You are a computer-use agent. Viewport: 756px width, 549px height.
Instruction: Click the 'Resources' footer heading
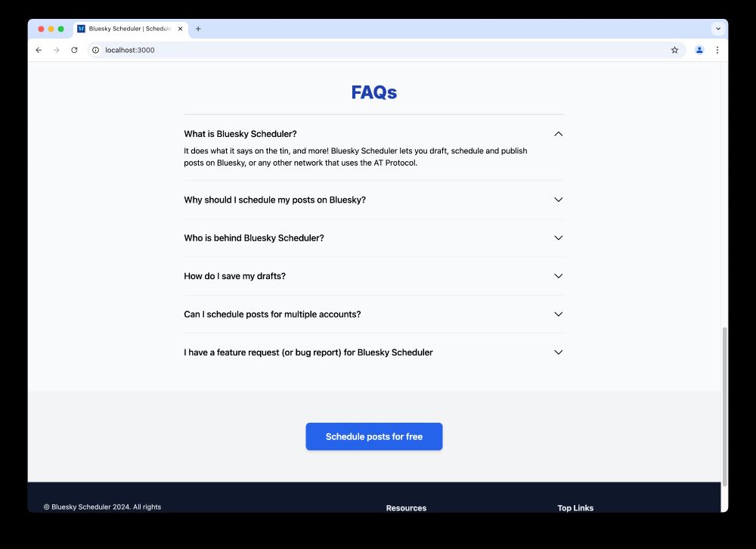point(406,507)
